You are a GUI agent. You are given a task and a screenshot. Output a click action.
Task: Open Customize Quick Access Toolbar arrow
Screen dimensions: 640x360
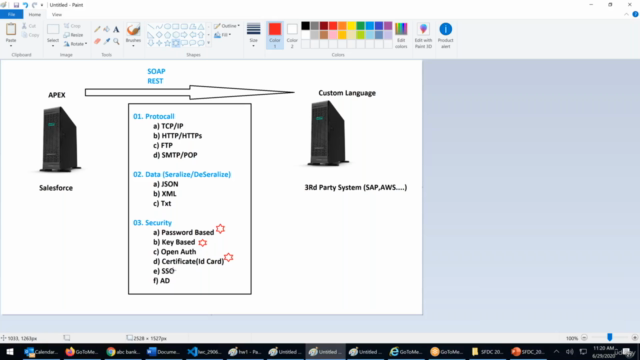pos(42,5)
